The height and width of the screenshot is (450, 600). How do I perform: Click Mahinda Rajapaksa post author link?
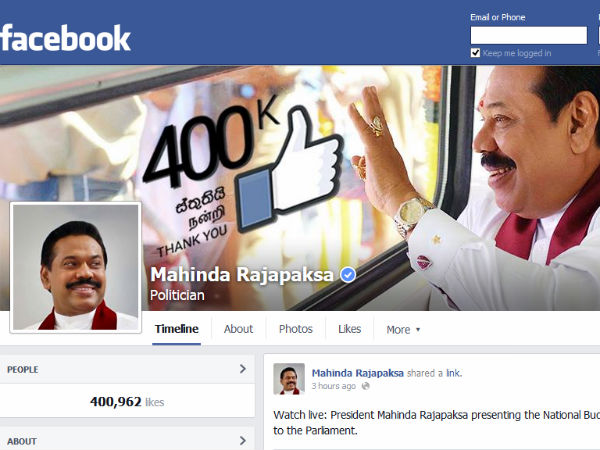coord(357,373)
